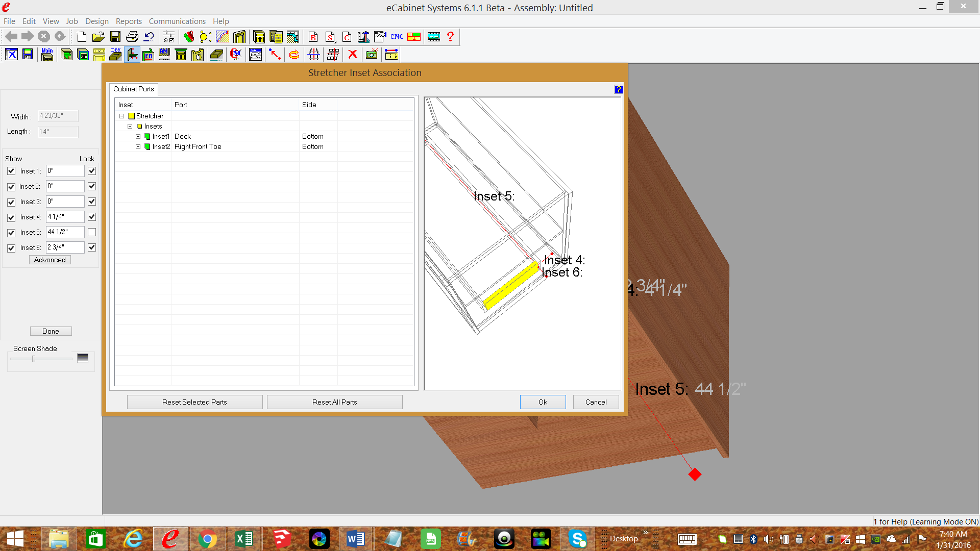Click the red question mark help icon

point(450,37)
